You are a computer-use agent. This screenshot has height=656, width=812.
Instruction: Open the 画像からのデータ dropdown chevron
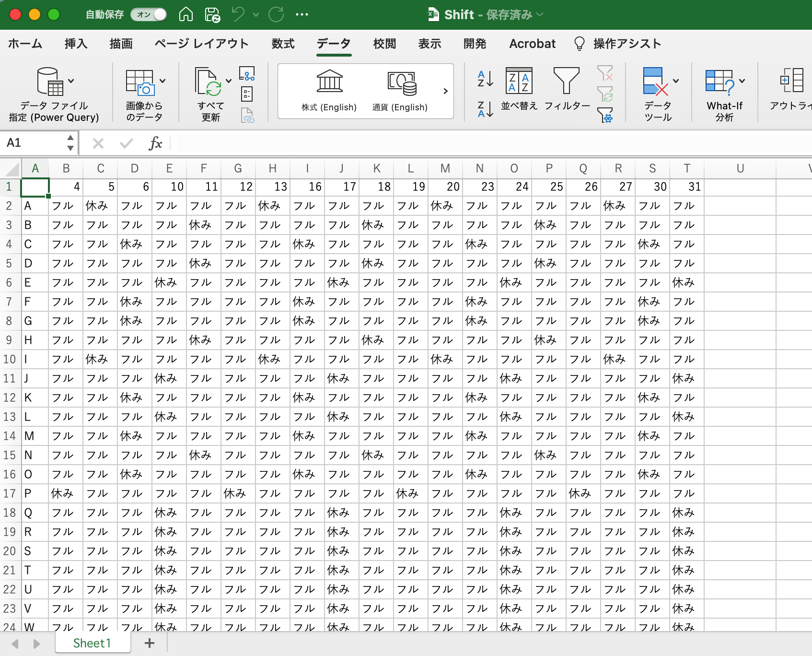pos(162,81)
